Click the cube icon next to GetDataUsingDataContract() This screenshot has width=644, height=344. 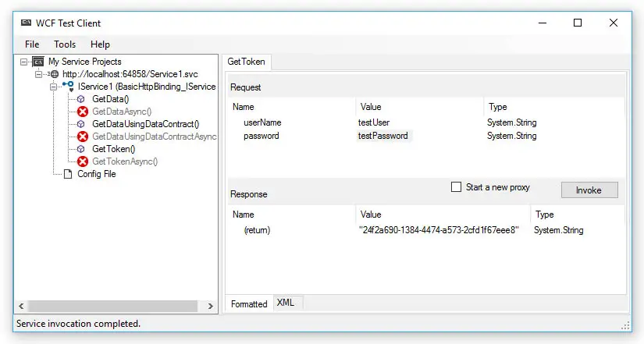(81, 124)
